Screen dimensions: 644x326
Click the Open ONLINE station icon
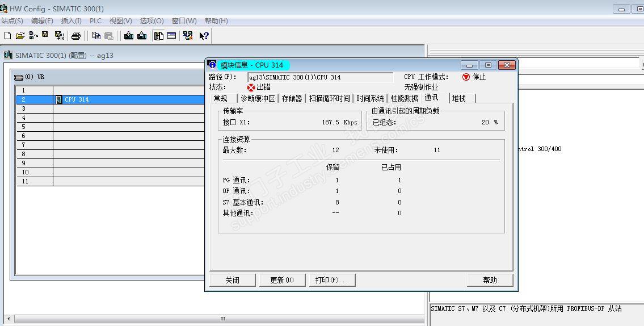[33, 36]
